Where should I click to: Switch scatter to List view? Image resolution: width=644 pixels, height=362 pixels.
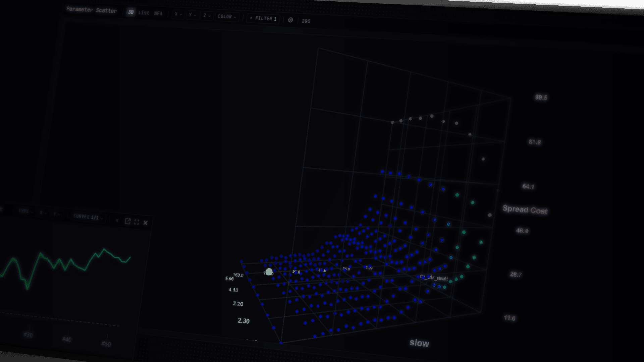(x=144, y=13)
